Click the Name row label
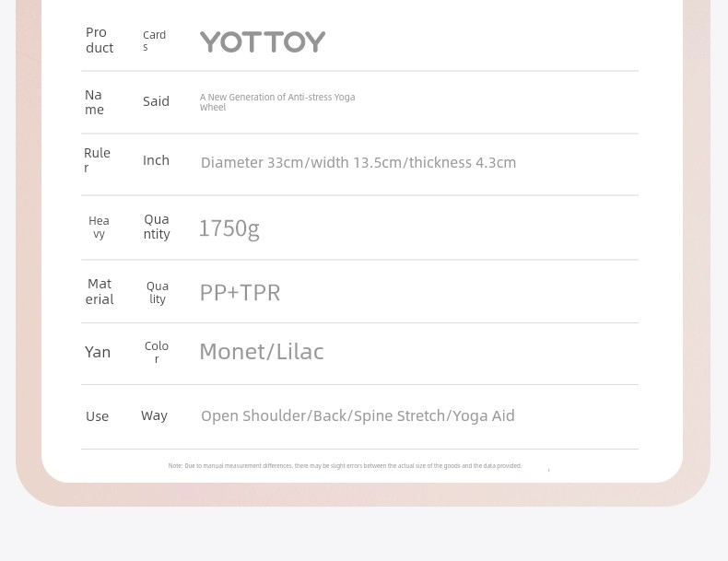This screenshot has height=561, width=728. click(94, 102)
